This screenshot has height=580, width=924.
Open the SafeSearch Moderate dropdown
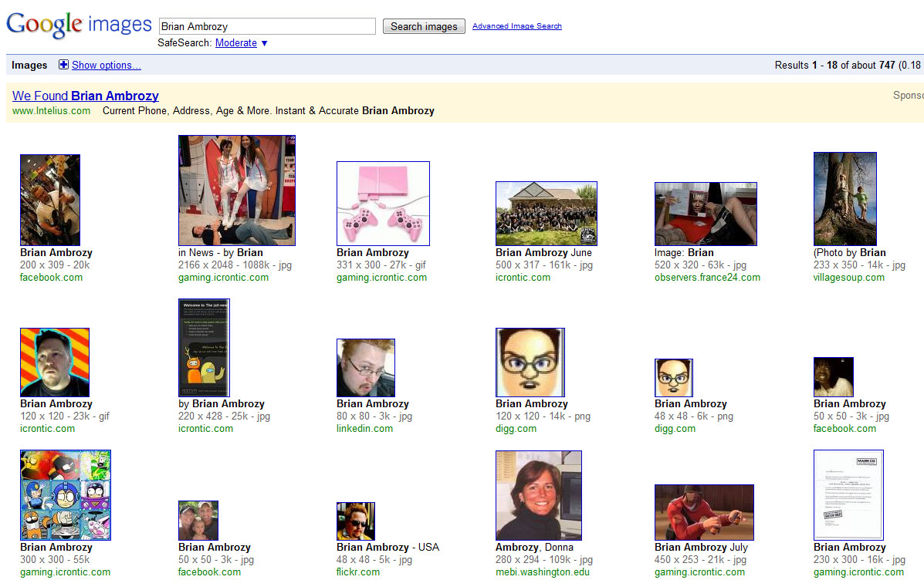coord(241,43)
